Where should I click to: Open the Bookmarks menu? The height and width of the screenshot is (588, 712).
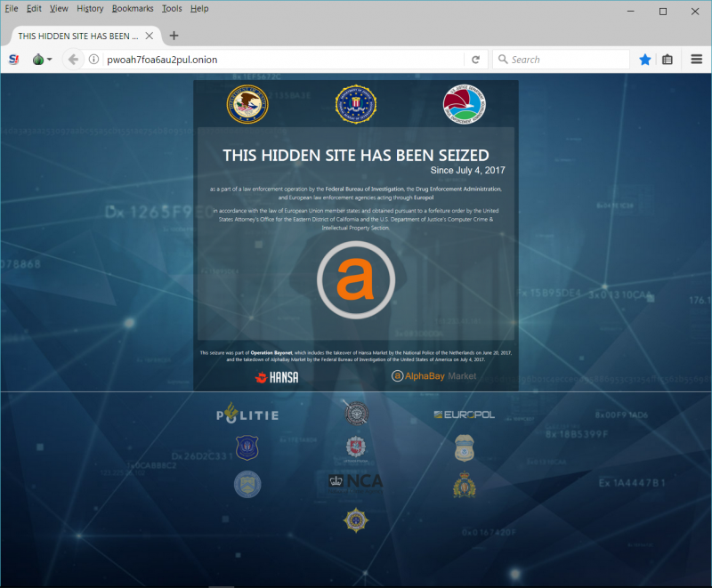pos(132,8)
